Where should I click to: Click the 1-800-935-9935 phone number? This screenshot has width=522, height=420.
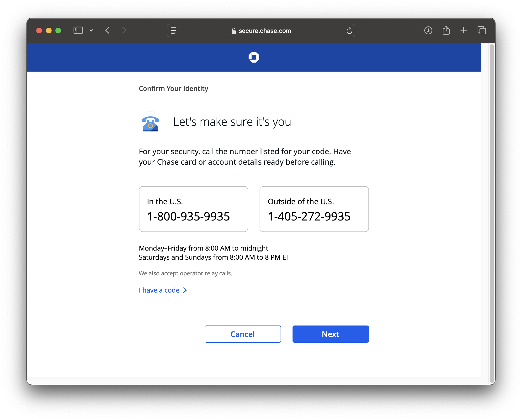tap(188, 216)
